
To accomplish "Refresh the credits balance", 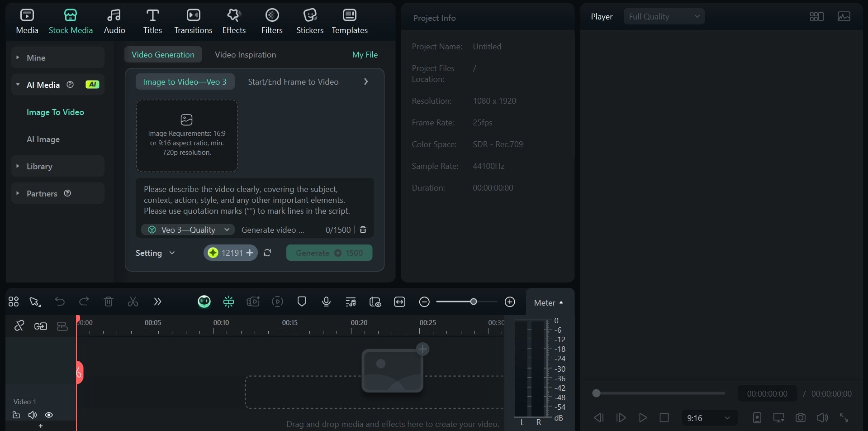I will point(267,253).
